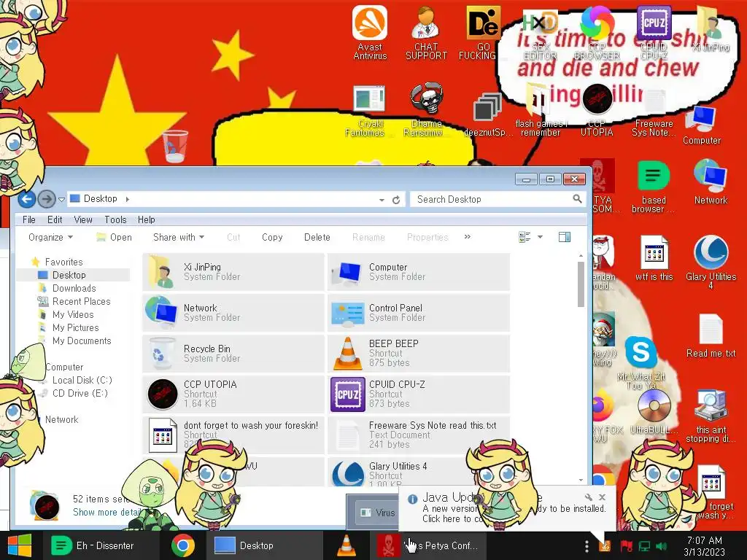Refresh the Desktop folder view

396,200
